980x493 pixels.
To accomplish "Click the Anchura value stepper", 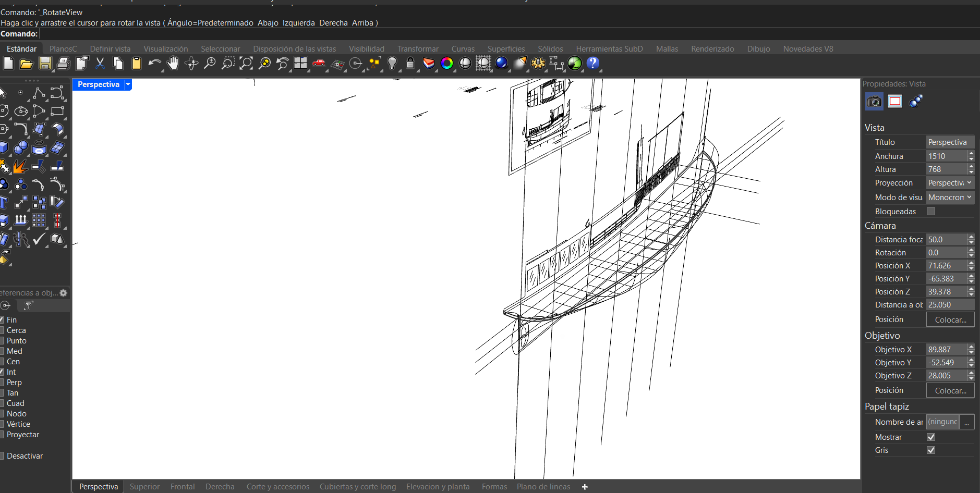I will 971,156.
